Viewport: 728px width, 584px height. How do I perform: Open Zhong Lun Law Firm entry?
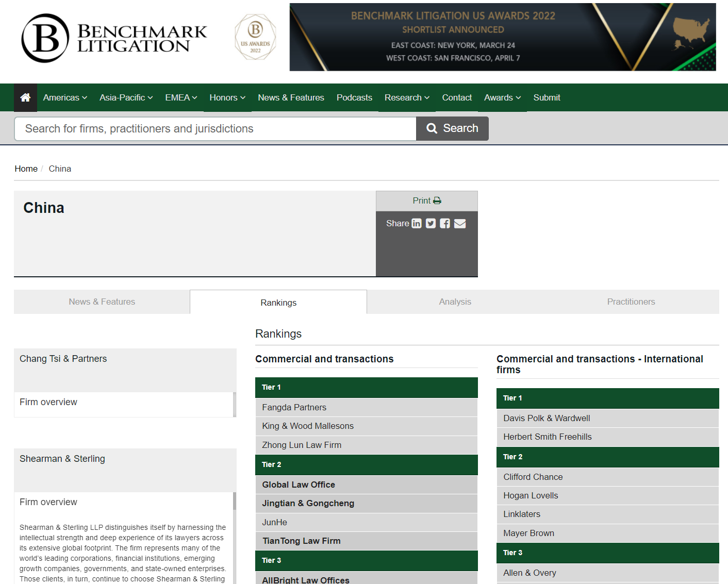pos(366,445)
